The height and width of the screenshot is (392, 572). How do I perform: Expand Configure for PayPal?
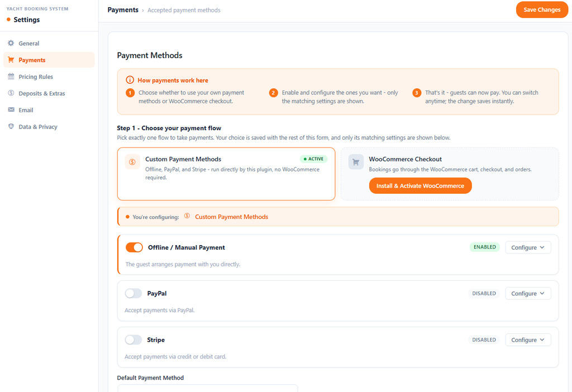[x=528, y=293]
